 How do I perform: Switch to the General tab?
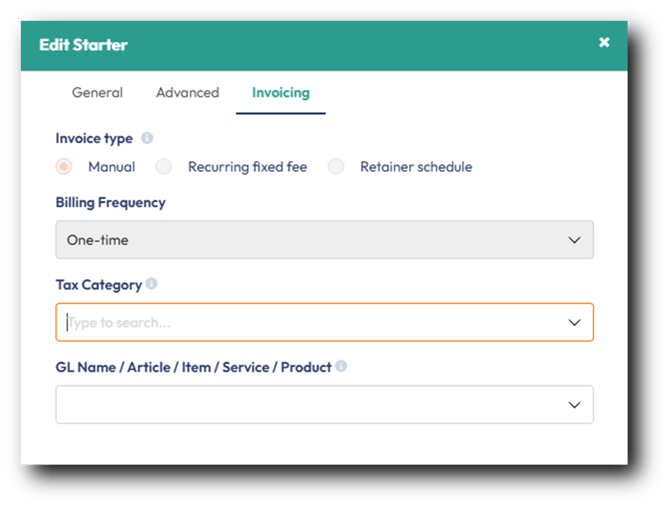pyautogui.click(x=97, y=93)
